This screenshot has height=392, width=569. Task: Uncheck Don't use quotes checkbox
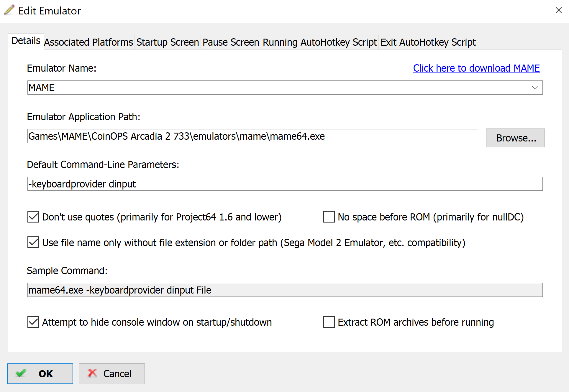tap(33, 217)
